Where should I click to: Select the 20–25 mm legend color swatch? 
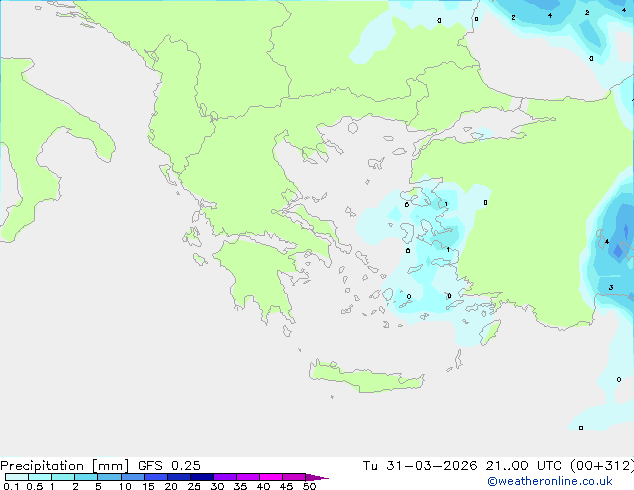[179, 477]
